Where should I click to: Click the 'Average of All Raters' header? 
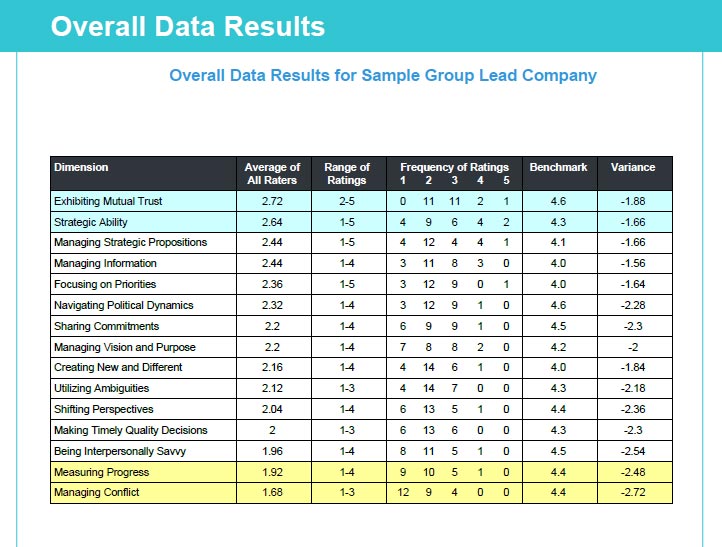272,174
